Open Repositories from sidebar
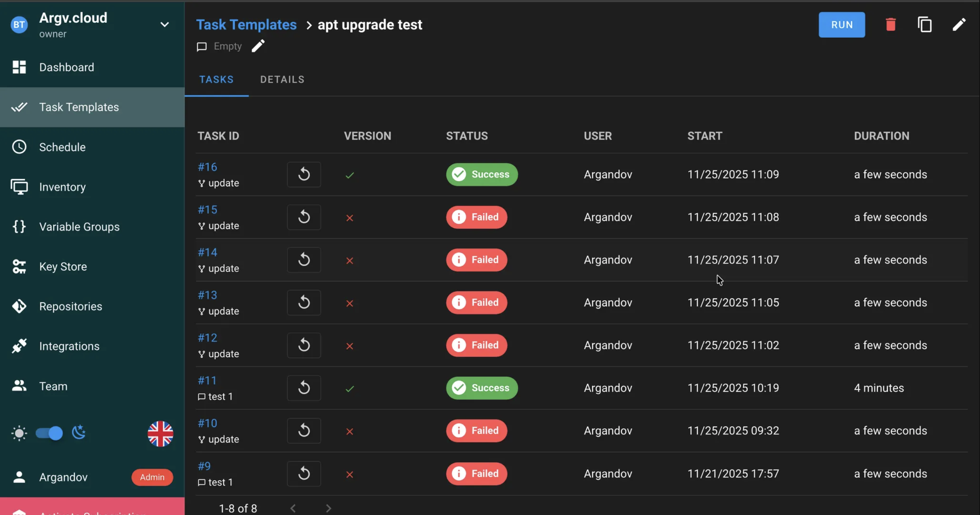The height and width of the screenshot is (515, 980). [71, 306]
